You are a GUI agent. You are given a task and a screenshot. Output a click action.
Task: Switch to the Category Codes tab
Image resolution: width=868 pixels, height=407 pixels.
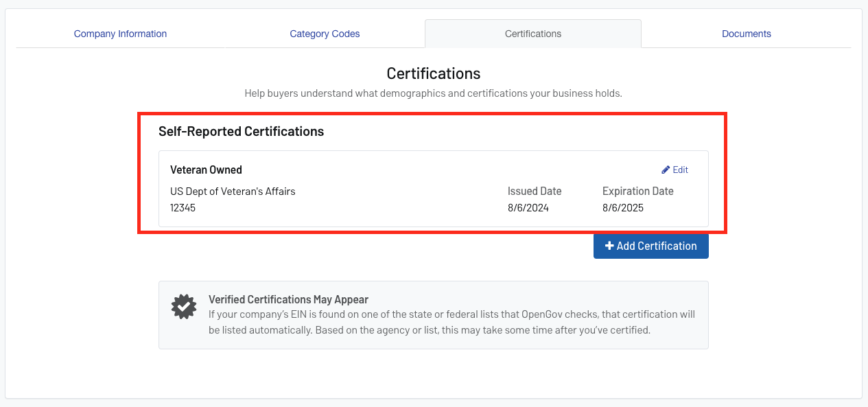[x=325, y=33]
